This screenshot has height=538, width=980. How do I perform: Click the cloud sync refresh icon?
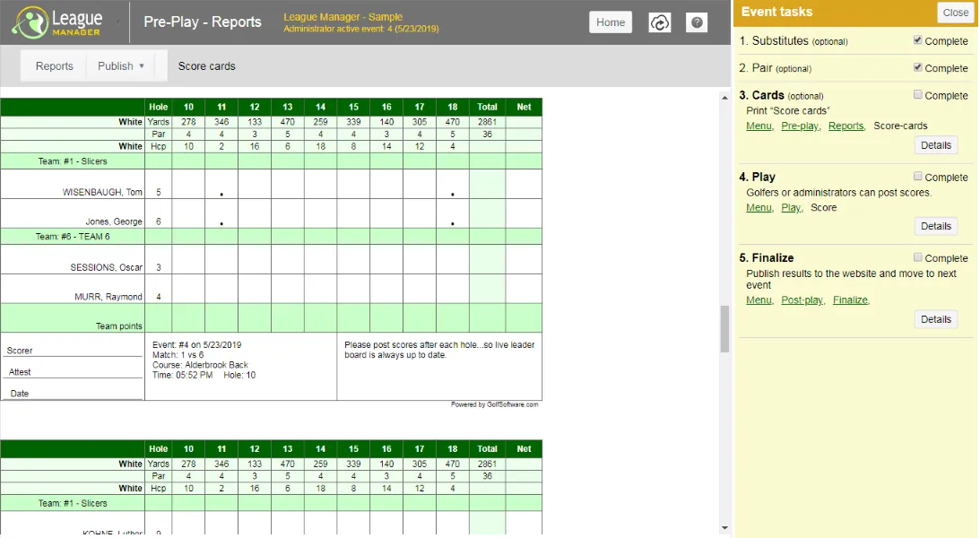pos(659,23)
